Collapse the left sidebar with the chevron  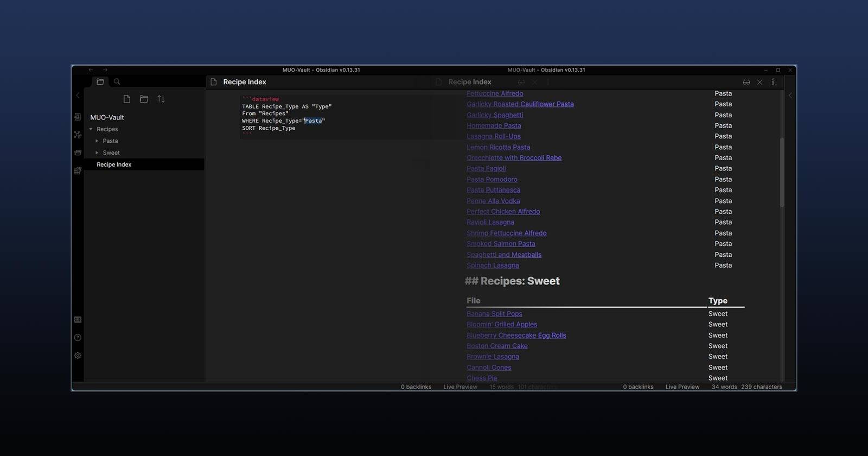(x=78, y=95)
